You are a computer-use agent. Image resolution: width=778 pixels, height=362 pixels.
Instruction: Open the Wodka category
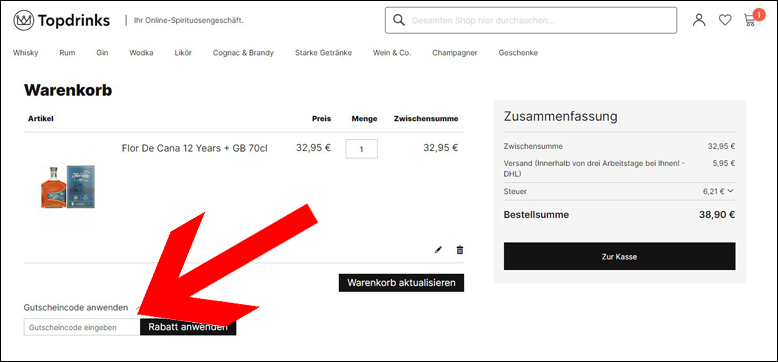click(141, 53)
